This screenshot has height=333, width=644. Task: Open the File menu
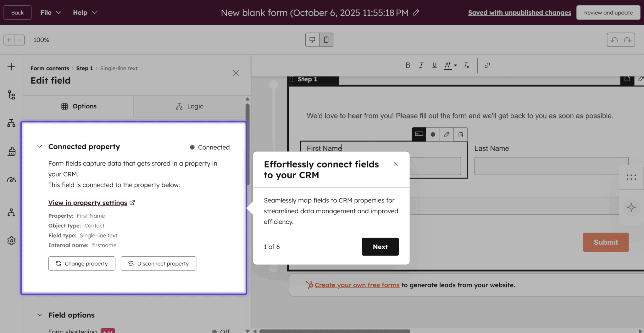pos(51,13)
